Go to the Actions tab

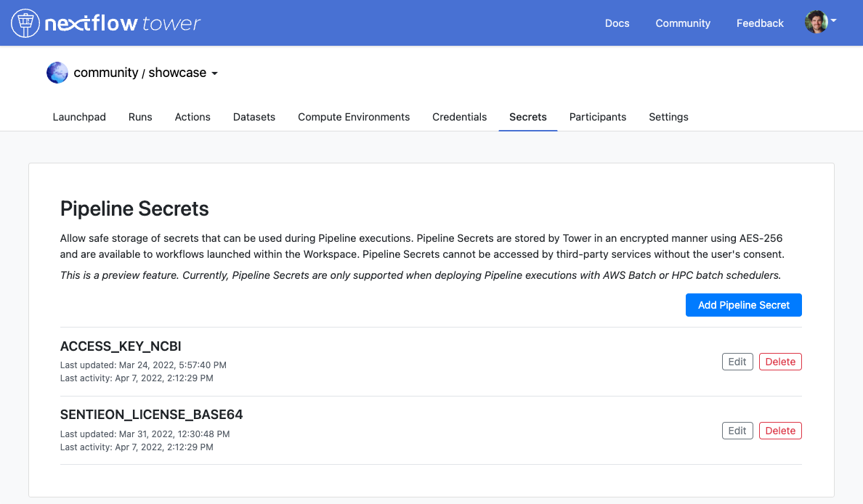193,117
